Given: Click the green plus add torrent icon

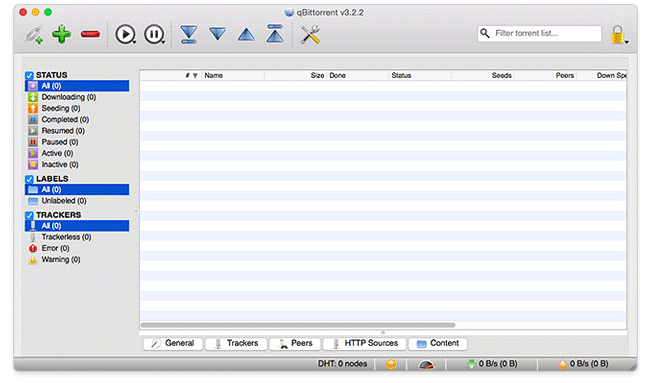Looking at the screenshot, I should (61, 34).
